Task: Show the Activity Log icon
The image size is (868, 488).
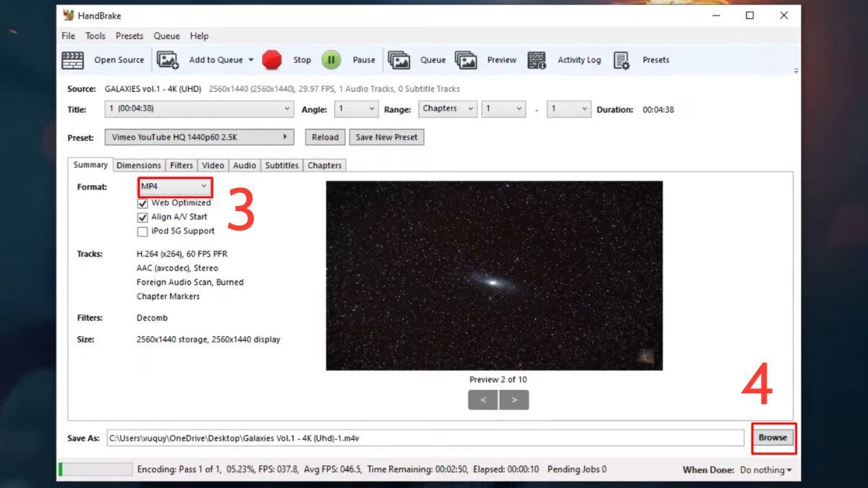Action: coord(537,61)
